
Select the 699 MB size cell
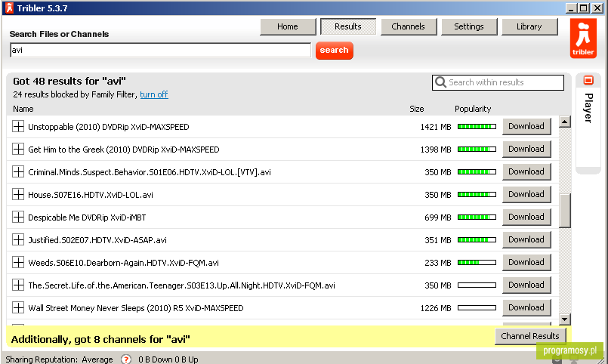coord(438,217)
